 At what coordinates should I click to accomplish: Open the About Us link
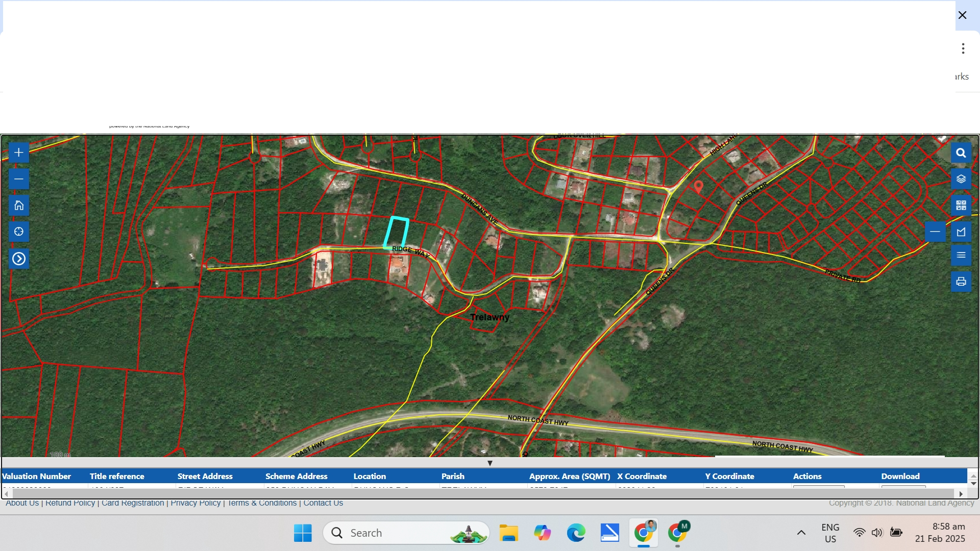(x=22, y=503)
